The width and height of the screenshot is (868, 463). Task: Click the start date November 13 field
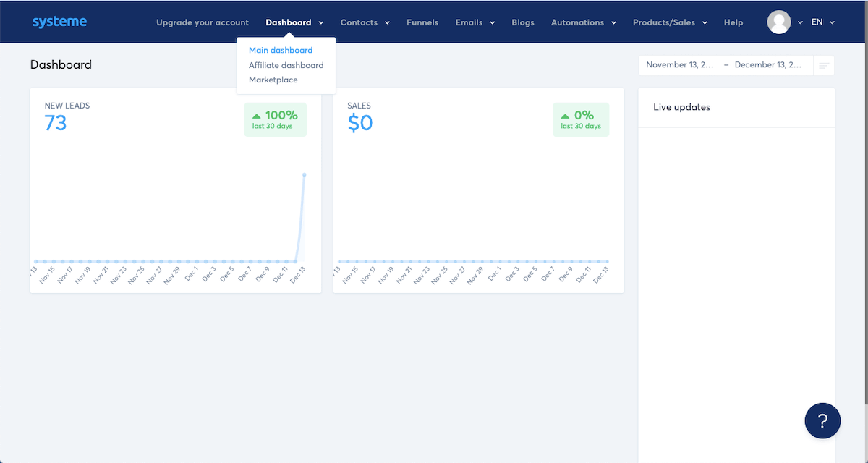point(680,65)
